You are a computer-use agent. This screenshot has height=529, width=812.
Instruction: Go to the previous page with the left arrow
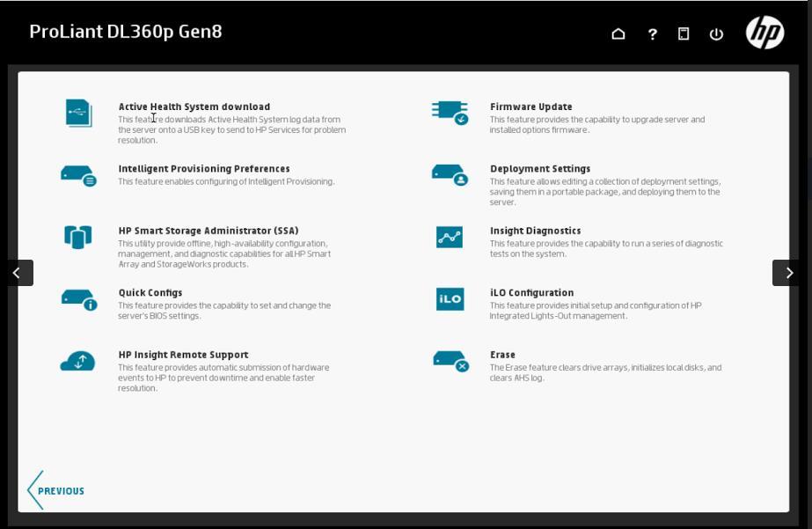19,273
